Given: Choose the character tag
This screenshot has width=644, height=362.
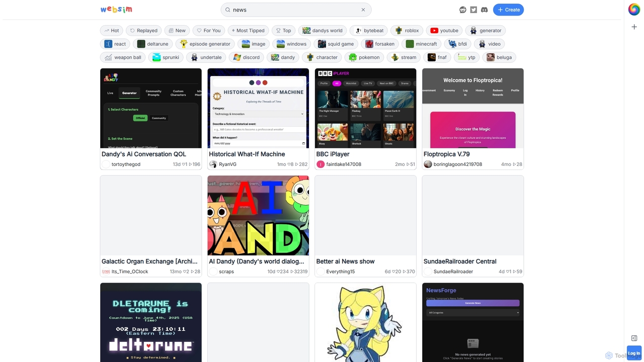Looking at the screenshot, I should point(323,57).
